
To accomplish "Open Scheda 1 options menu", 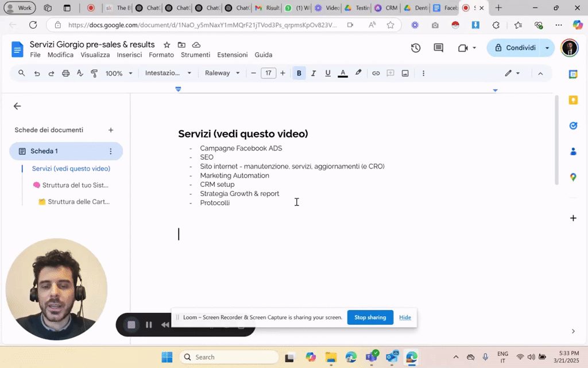I will (x=111, y=151).
